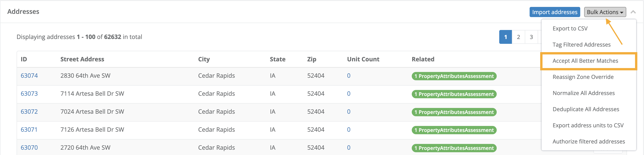Go to page 2 of addresses

[x=518, y=37]
